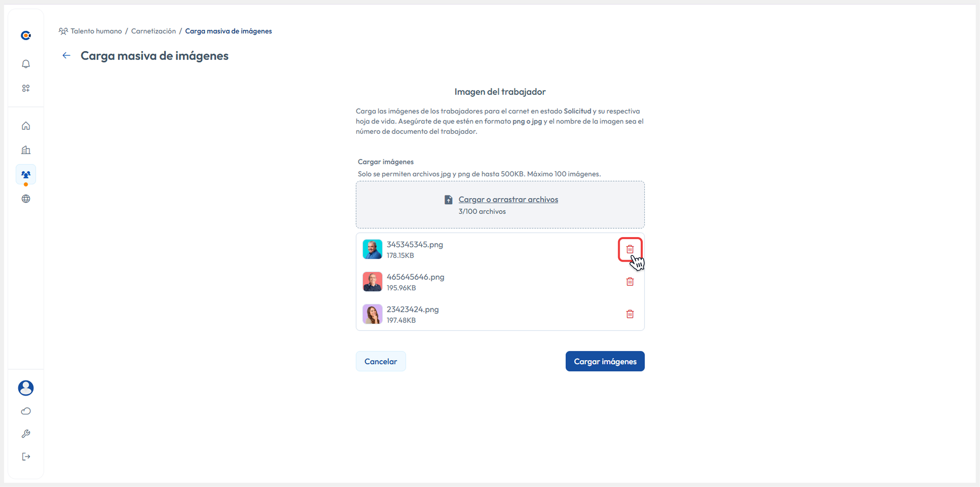Navigate to Talento humano breadcrumb

[96, 31]
